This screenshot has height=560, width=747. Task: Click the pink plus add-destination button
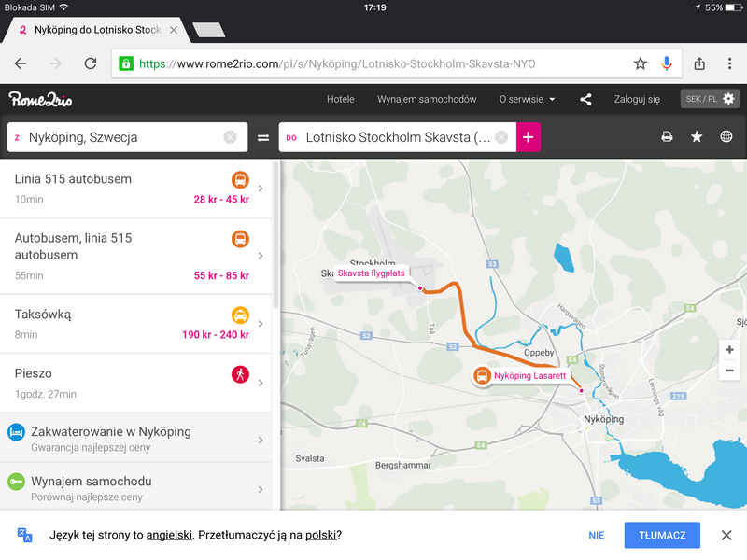pos(528,137)
